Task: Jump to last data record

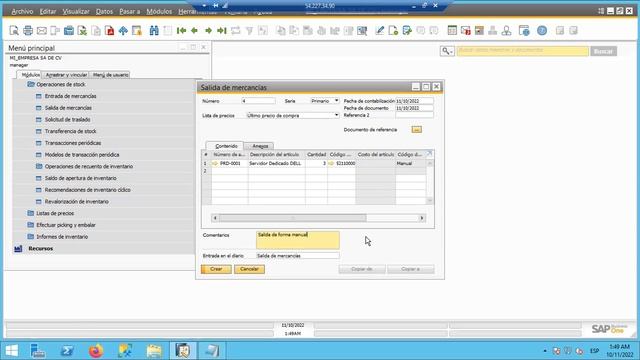Action: click(x=222, y=31)
